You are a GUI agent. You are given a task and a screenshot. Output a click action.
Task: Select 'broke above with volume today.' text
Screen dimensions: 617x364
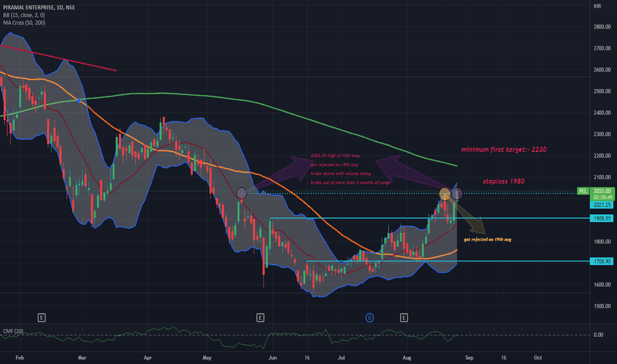point(341,173)
